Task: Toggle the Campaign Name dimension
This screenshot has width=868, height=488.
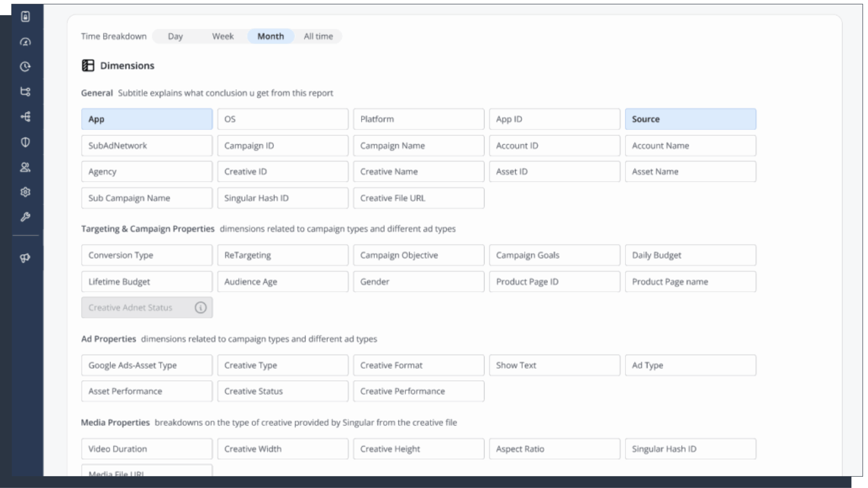Action: point(419,145)
